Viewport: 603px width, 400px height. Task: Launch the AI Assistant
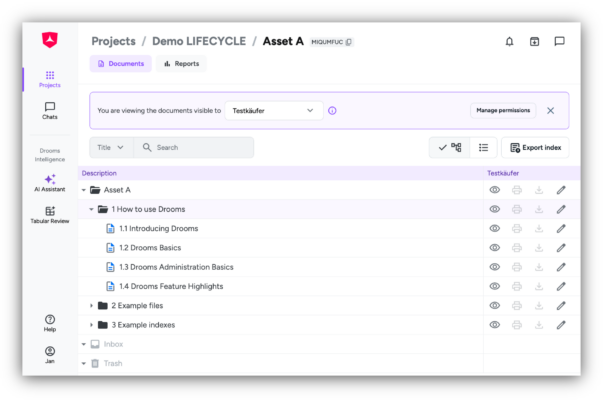point(50,183)
